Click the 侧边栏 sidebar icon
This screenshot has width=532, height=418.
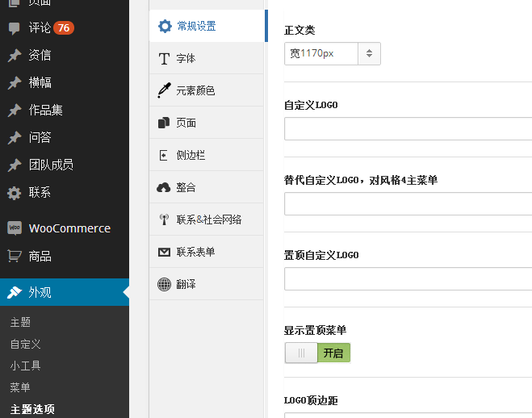(x=164, y=155)
